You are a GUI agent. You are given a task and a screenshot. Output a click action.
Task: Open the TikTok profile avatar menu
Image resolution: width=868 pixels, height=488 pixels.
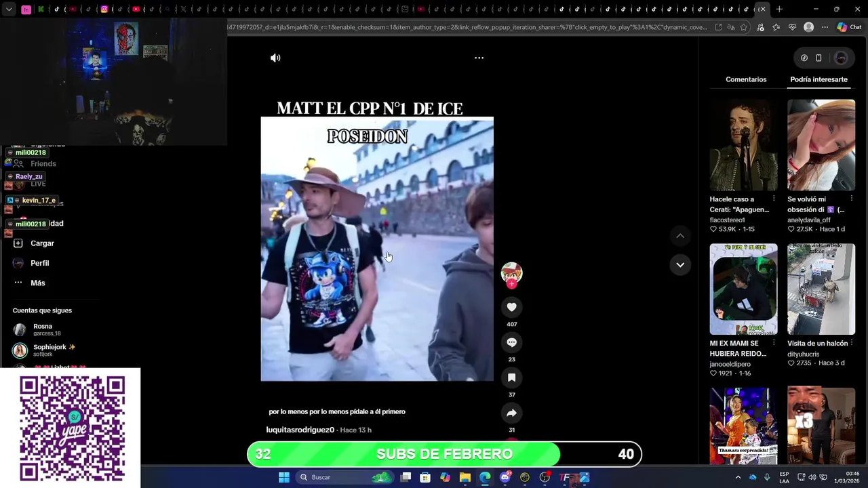click(x=841, y=58)
